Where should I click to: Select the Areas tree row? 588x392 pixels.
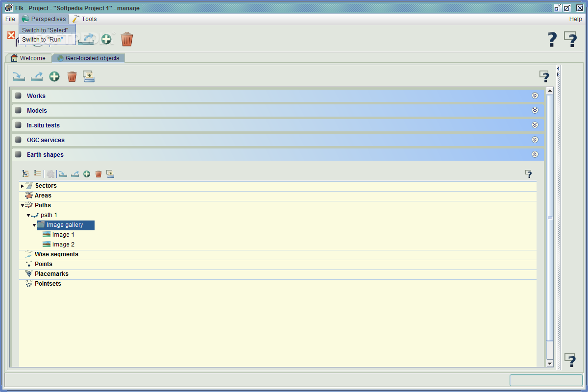(x=278, y=196)
